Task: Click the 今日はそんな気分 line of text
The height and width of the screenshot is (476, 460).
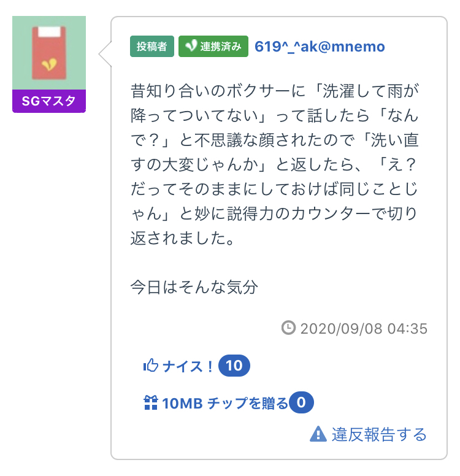Action: coord(194,286)
